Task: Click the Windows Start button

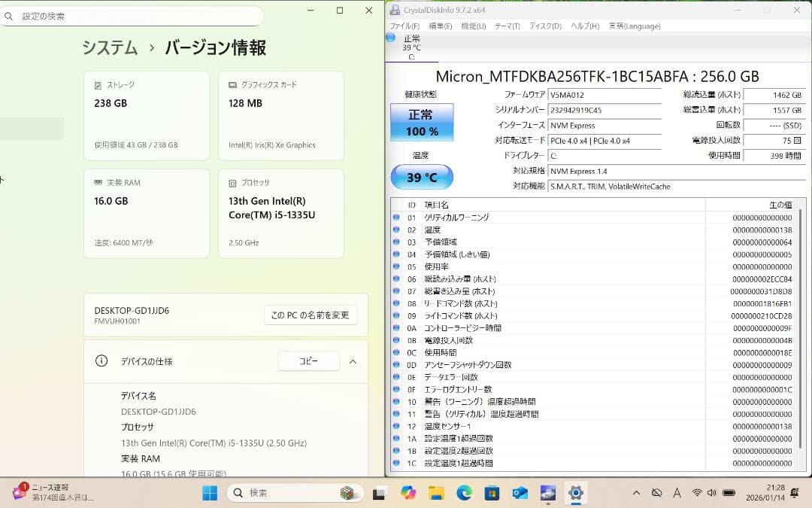Action: pyautogui.click(x=211, y=493)
